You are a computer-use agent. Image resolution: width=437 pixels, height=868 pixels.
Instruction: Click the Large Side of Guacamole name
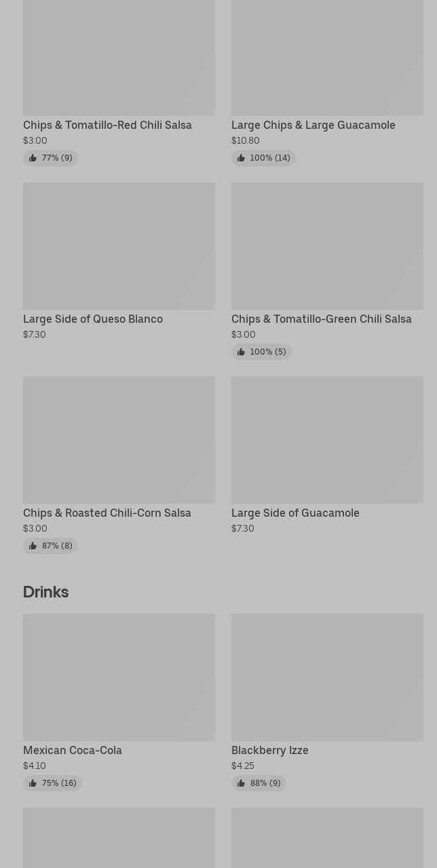tap(295, 513)
